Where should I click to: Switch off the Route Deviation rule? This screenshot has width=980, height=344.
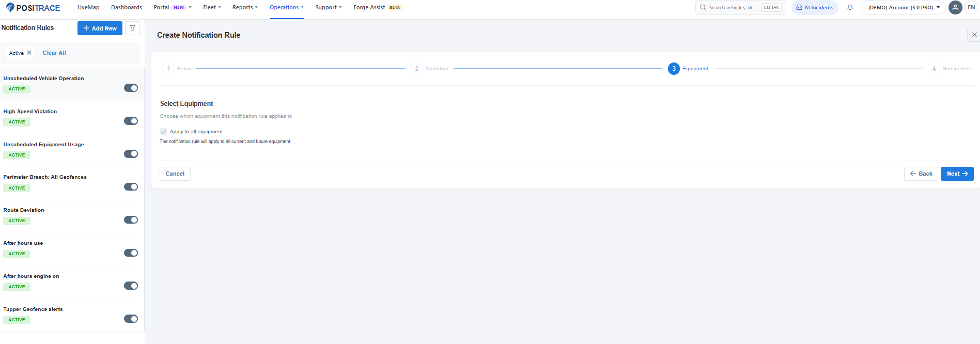[x=131, y=220]
